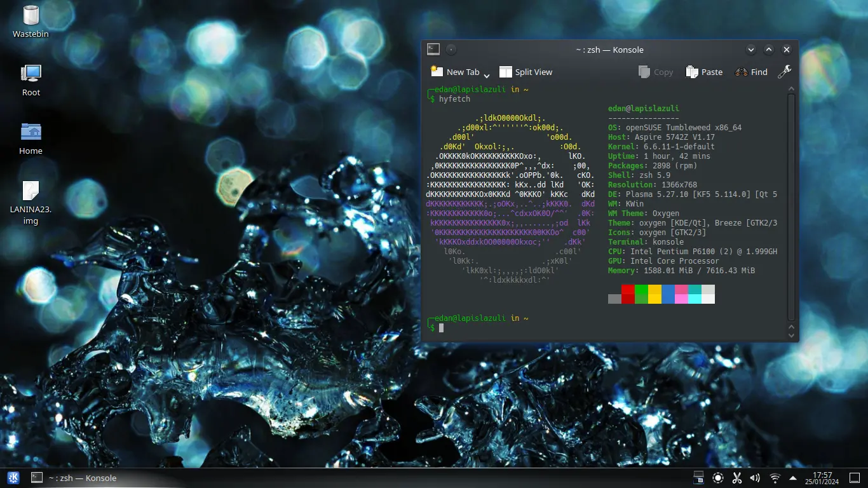Open the Root desktop icon

[x=31, y=80]
